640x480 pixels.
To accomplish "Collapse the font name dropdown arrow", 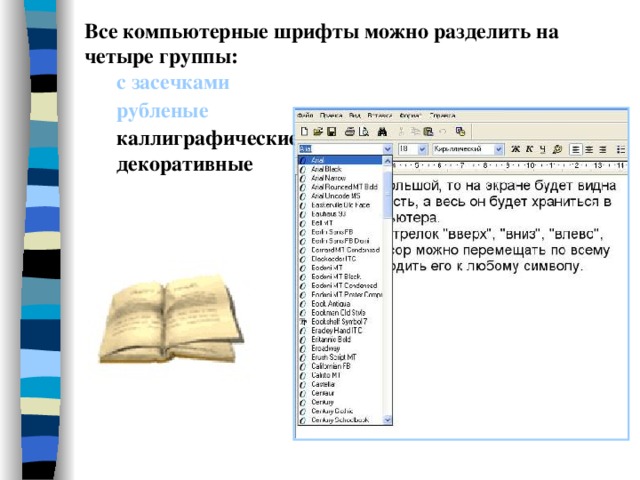I will point(388,149).
